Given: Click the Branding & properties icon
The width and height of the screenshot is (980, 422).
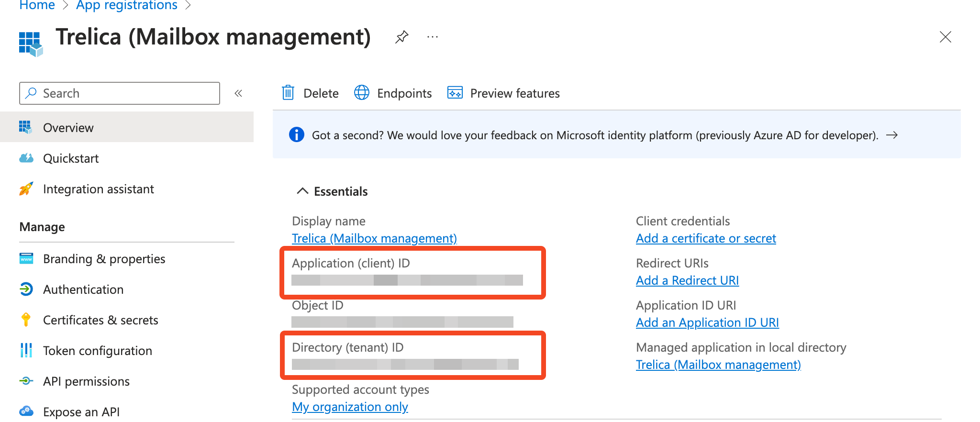Looking at the screenshot, I should (26, 258).
